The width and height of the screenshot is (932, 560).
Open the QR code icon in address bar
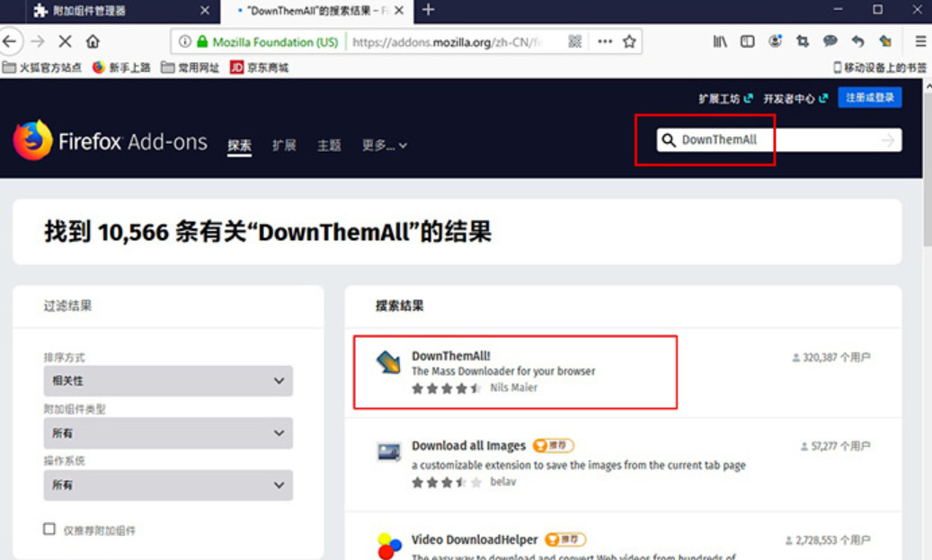click(x=575, y=41)
